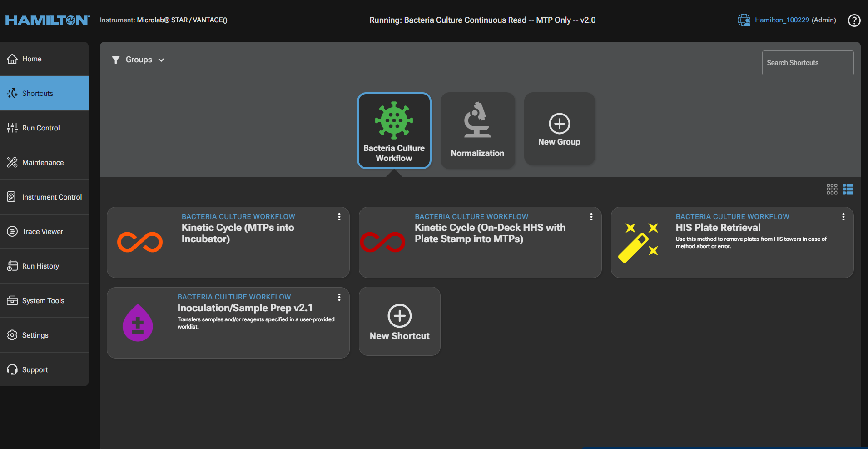The width and height of the screenshot is (868, 449).
Task: Open the Maintenance sidebar section
Action: point(43,163)
